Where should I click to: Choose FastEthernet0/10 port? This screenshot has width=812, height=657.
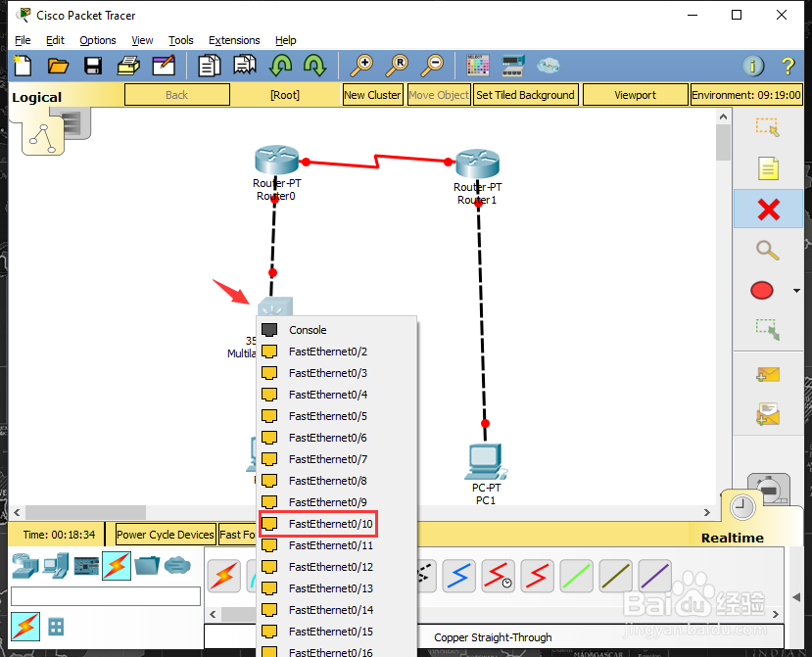coord(337,524)
